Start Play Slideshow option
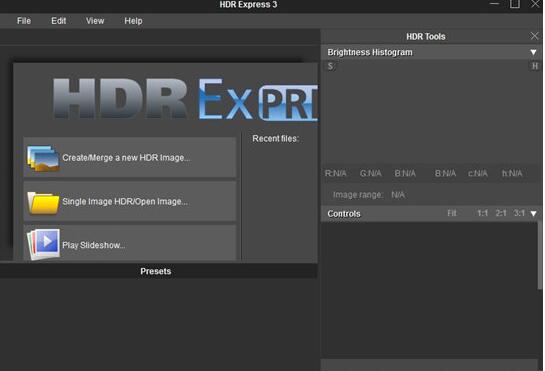Image resolution: width=545 pixels, height=371 pixels. pyautogui.click(x=130, y=243)
